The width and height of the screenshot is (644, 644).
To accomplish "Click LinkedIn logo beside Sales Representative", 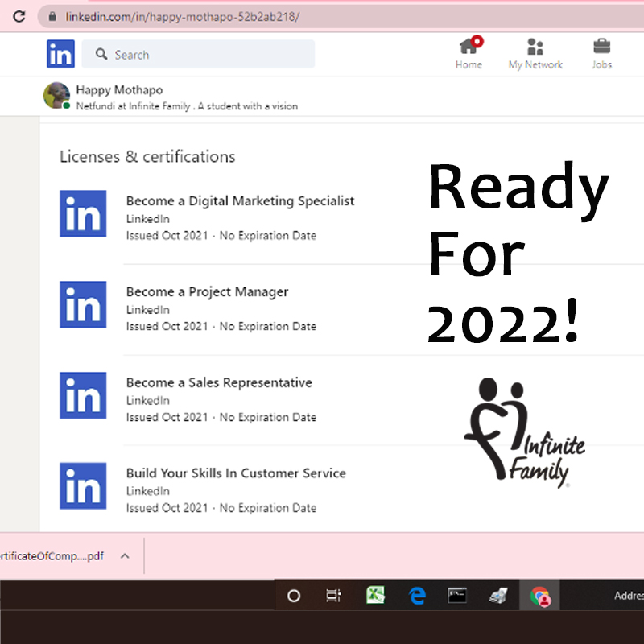I will (x=83, y=395).
